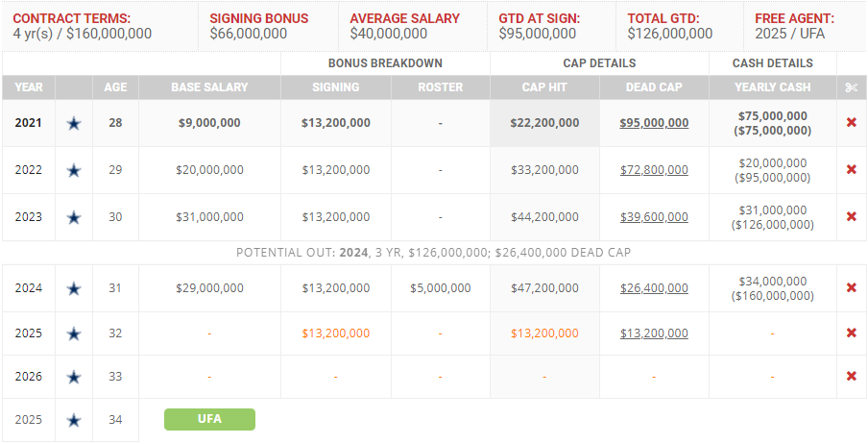868x444 pixels.
Task: Click the $72,800,000 dead cap link
Action: 654,170
